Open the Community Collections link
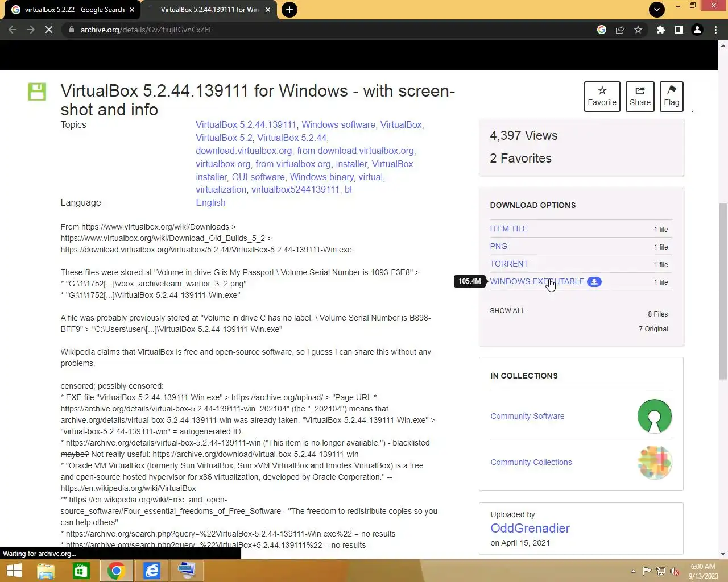Viewport: 728px width, 582px height. (531, 462)
